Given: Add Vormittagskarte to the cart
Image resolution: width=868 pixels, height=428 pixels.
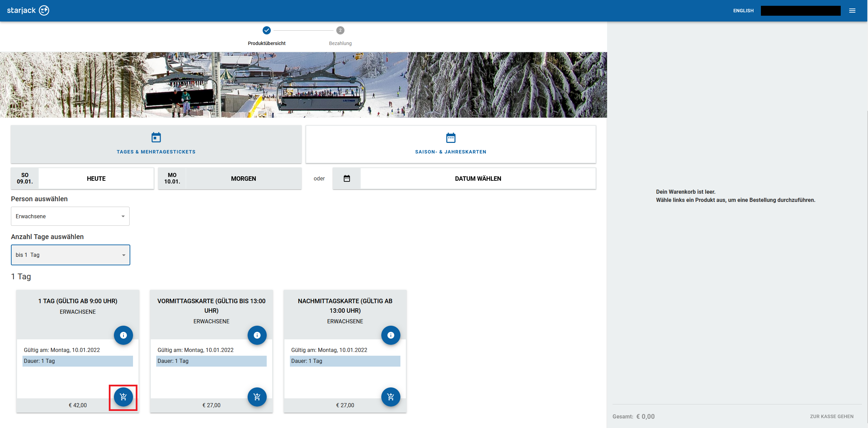Looking at the screenshot, I should [257, 397].
